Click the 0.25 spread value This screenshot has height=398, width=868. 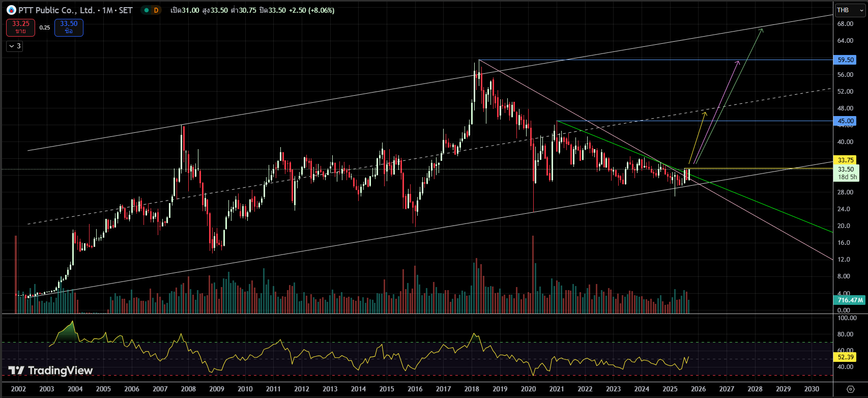click(x=45, y=27)
